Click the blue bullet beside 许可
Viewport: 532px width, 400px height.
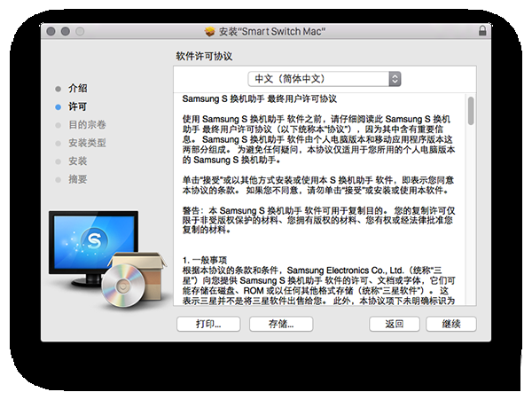[x=58, y=107]
